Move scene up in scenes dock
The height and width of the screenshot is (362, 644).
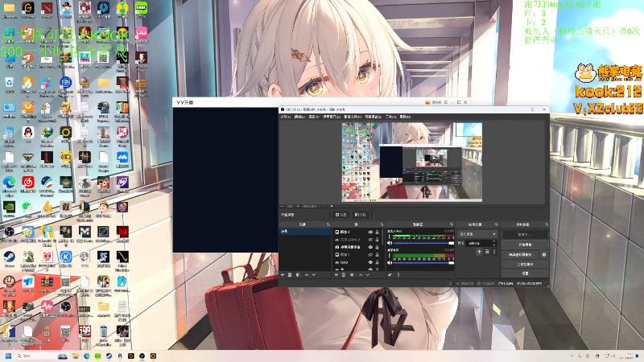(307, 275)
